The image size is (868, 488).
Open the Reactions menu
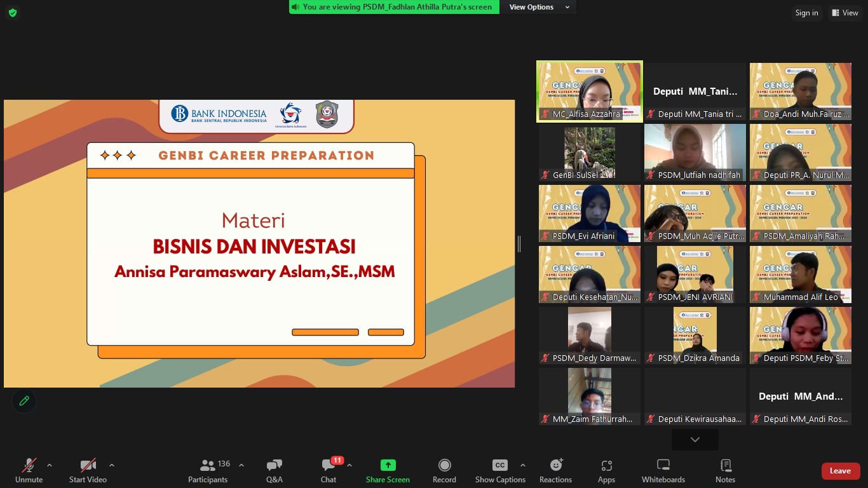[555, 470]
